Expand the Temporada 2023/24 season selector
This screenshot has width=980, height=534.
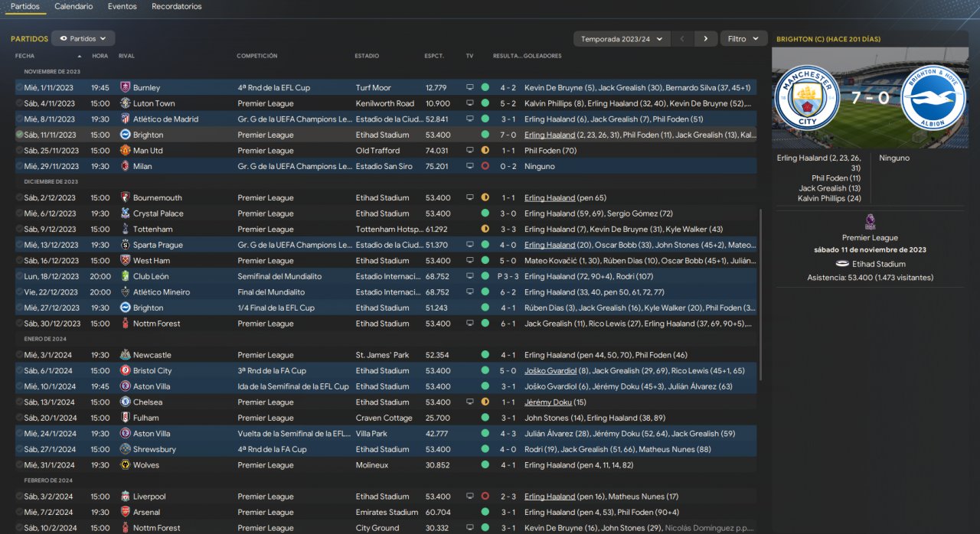(x=622, y=38)
